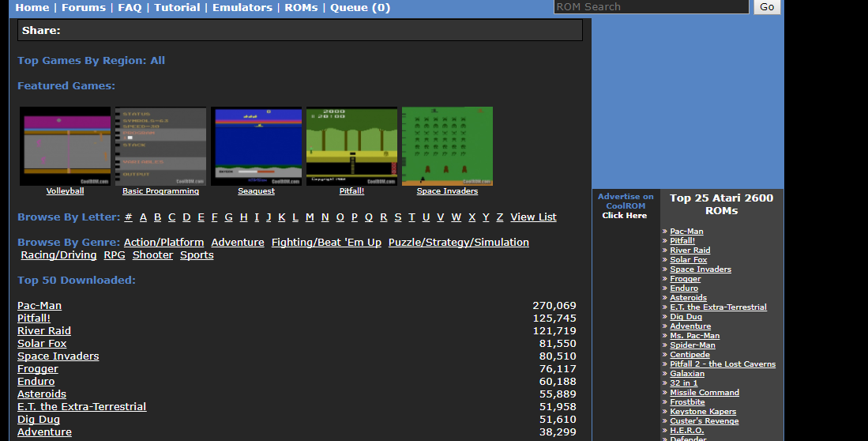This screenshot has height=441, width=868.
Task: Open Custer's Revenge sidebar link
Action: pos(705,420)
